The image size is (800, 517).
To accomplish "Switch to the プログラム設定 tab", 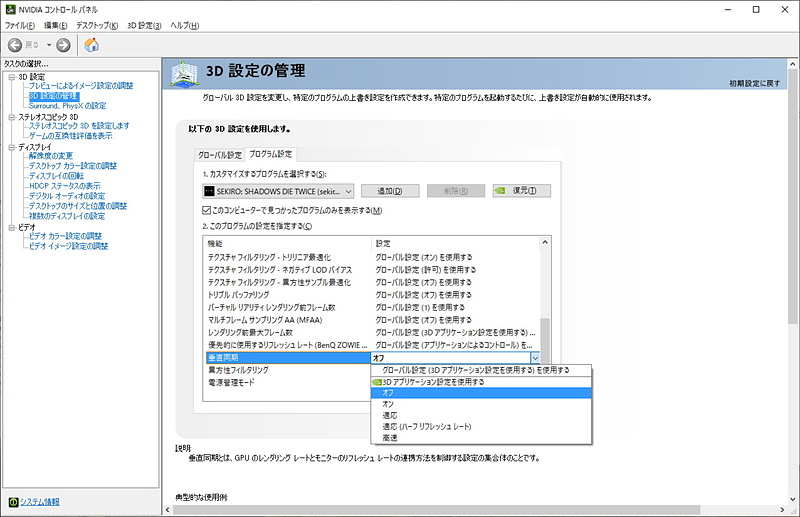I will [270, 154].
